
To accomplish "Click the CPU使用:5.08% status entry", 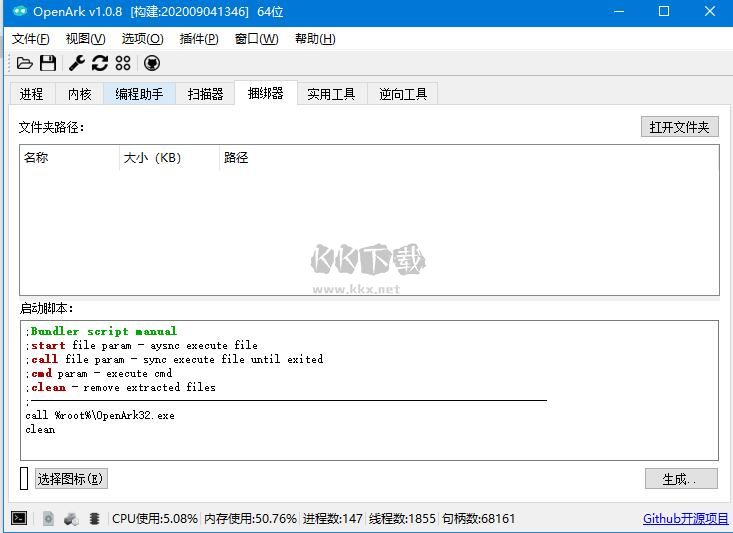I will (x=155, y=519).
